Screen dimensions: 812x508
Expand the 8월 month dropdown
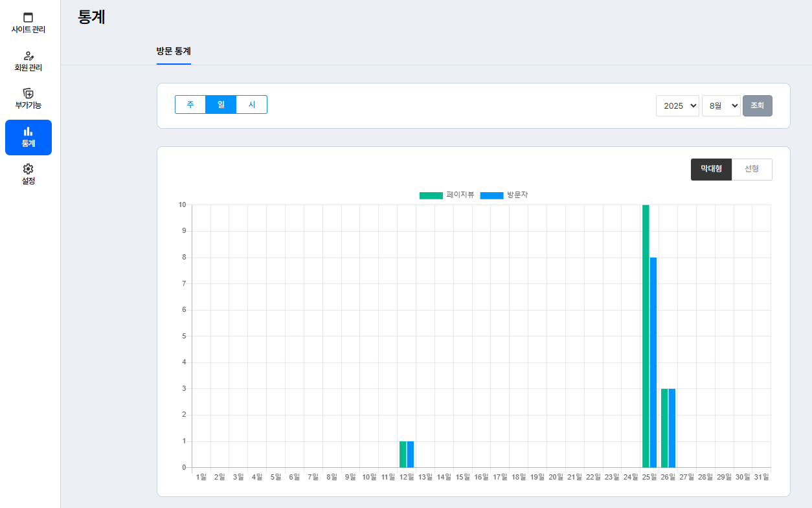pyautogui.click(x=721, y=105)
